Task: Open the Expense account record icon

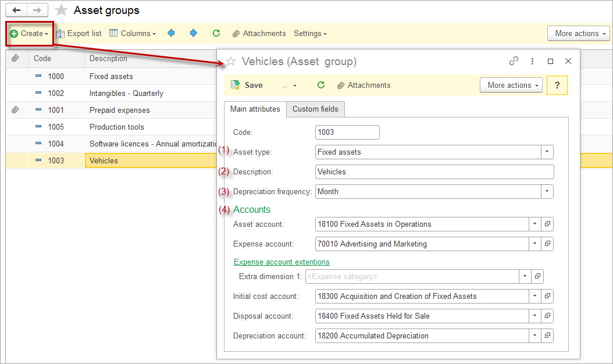Action: coord(547,244)
